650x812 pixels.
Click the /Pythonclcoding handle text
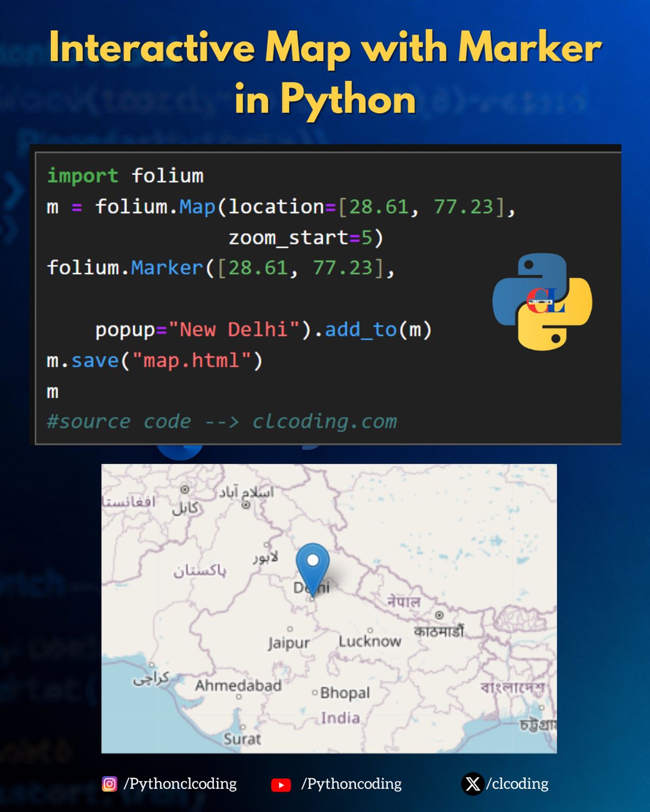180,783
